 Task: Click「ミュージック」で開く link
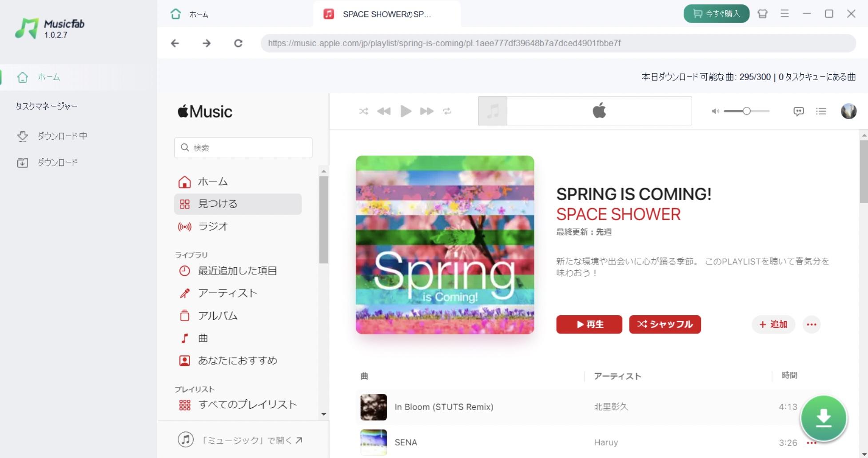coord(240,440)
